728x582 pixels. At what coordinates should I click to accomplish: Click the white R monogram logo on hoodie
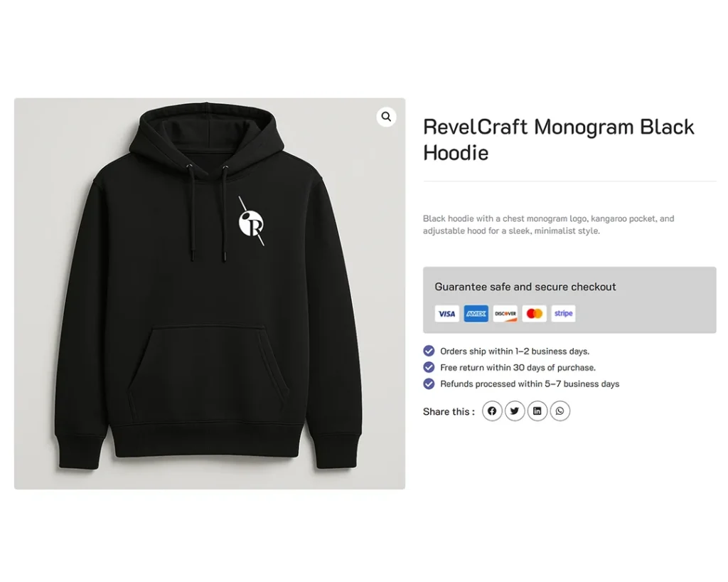coord(251,222)
